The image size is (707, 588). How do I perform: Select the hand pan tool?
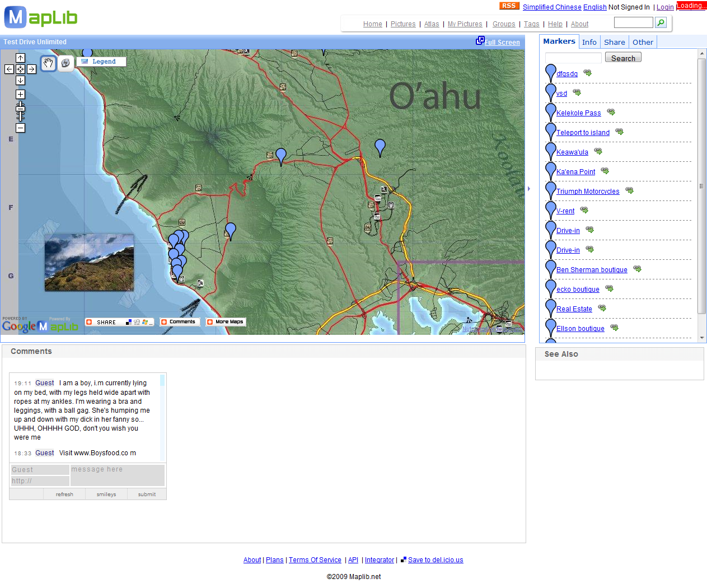coord(49,64)
